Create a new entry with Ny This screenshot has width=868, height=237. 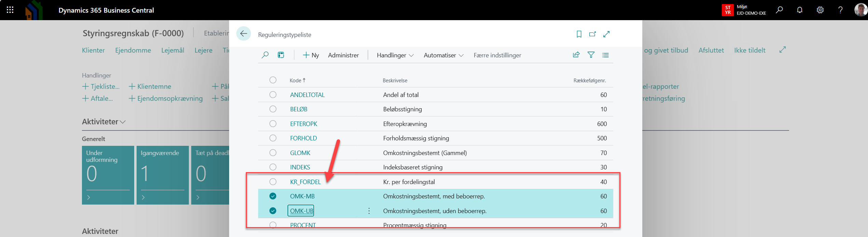tap(311, 55)
